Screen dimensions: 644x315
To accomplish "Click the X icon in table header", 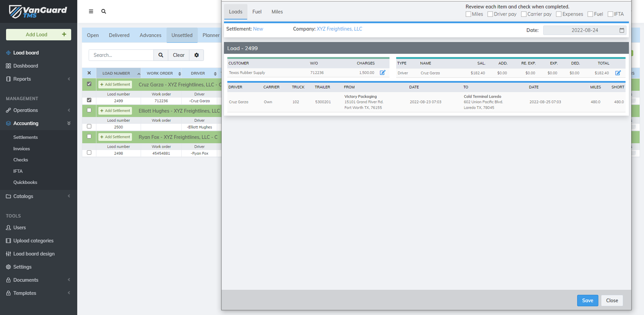I will pyautogui.click(x=89, y=73).
